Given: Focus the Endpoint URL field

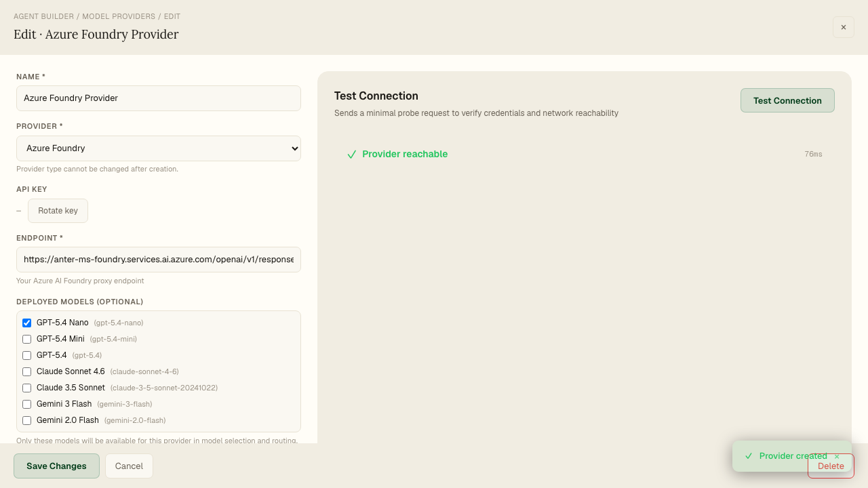Looking at the screenshot, I should click(x=159, y=260).
